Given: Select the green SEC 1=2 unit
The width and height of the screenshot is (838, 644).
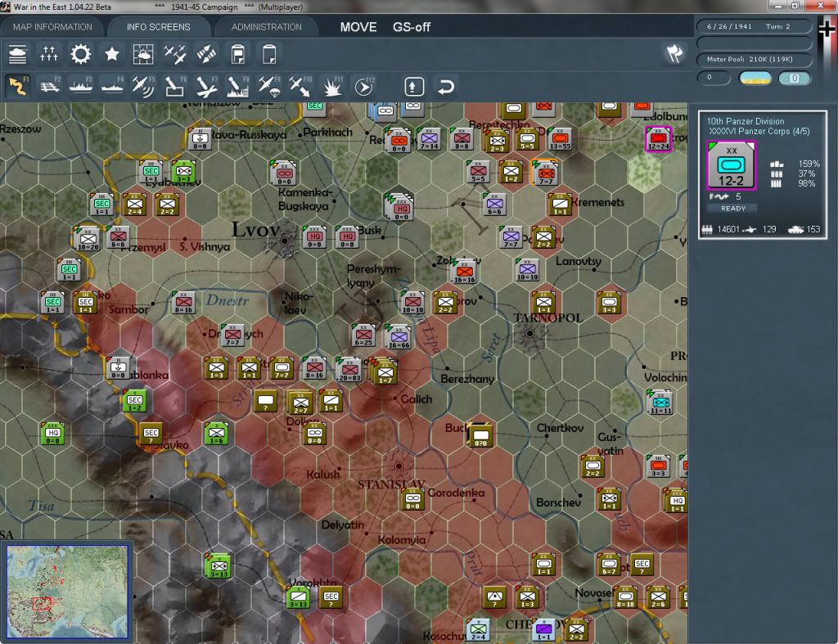Looking at the screenshot, I should point(134,401).
